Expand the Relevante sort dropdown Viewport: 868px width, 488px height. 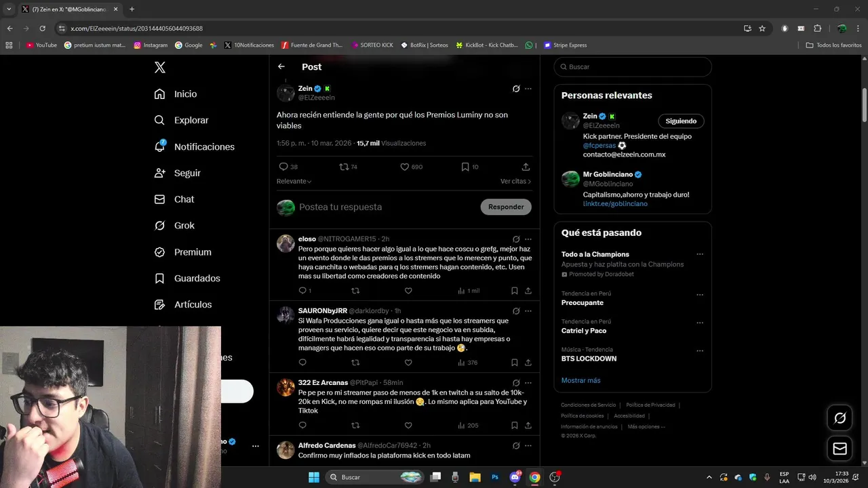[x=294, y=182]
